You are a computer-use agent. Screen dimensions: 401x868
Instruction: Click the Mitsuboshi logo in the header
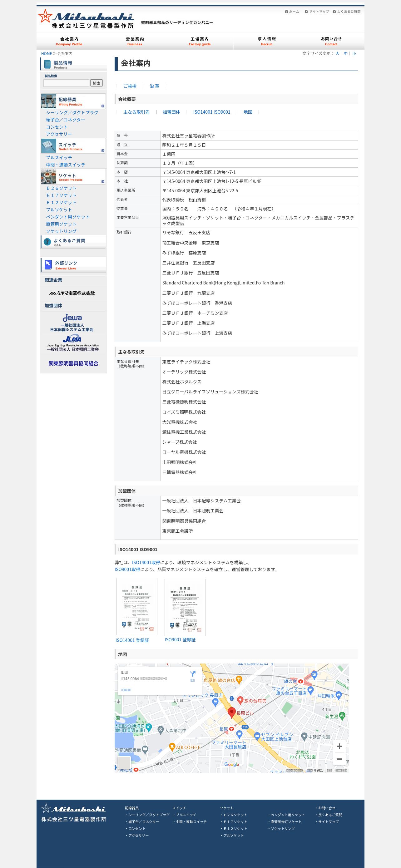pos(86,19)
